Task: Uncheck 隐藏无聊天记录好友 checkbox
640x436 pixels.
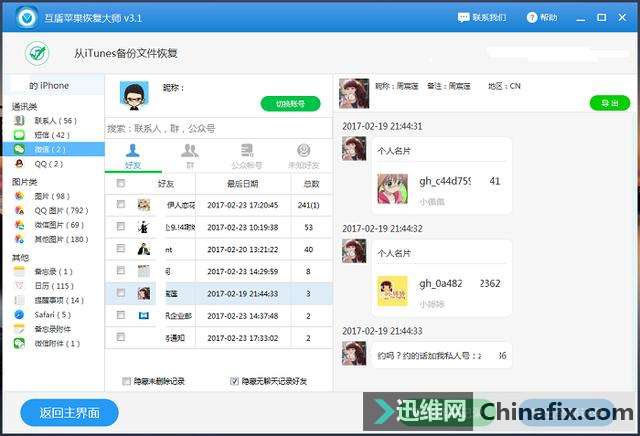Action: click(x=234, y=381)
